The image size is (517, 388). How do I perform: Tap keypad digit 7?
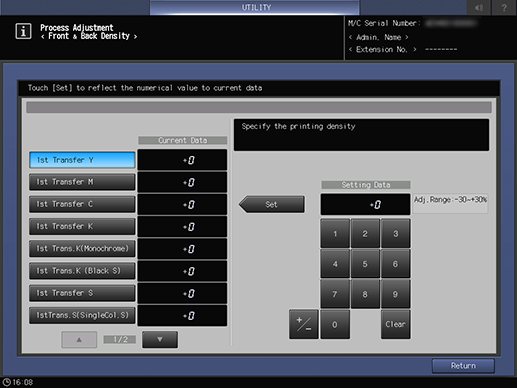335,294
